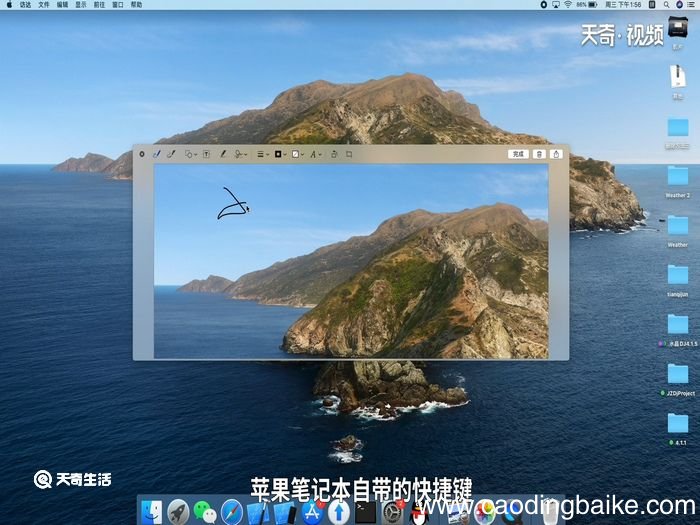Select the drawn scribble on the screenshot
Viewport: 700px width, 525px height.
(233, 204)
